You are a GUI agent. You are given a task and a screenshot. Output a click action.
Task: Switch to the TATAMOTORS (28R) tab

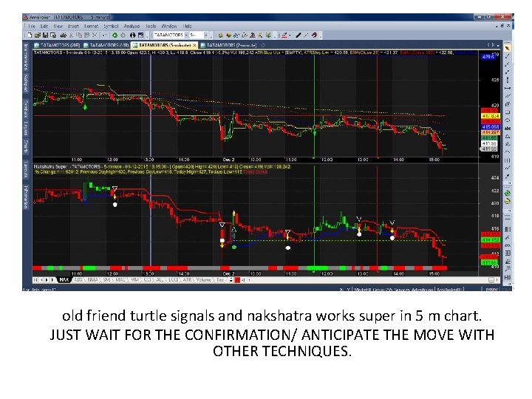[x=57, y=45]
